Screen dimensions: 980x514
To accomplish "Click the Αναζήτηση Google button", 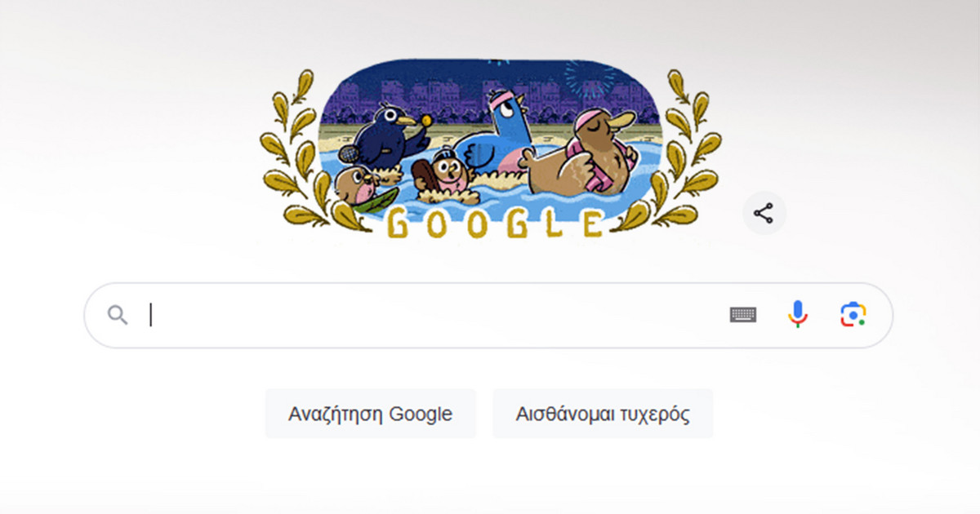I will (370, 414).
